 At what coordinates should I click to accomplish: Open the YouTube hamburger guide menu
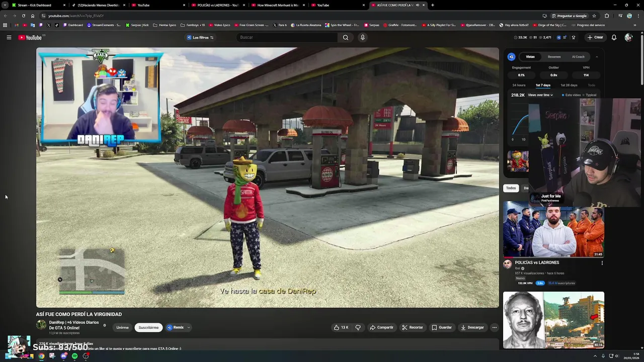tap(9, 37)
